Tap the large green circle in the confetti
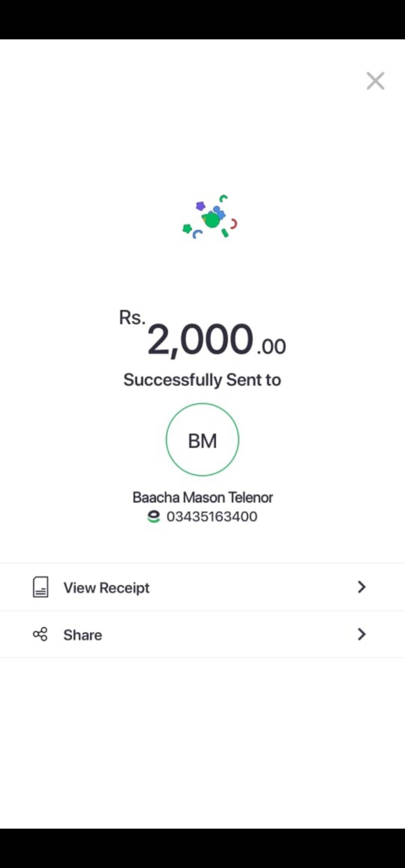405x868 pixels. coord(212,220)
